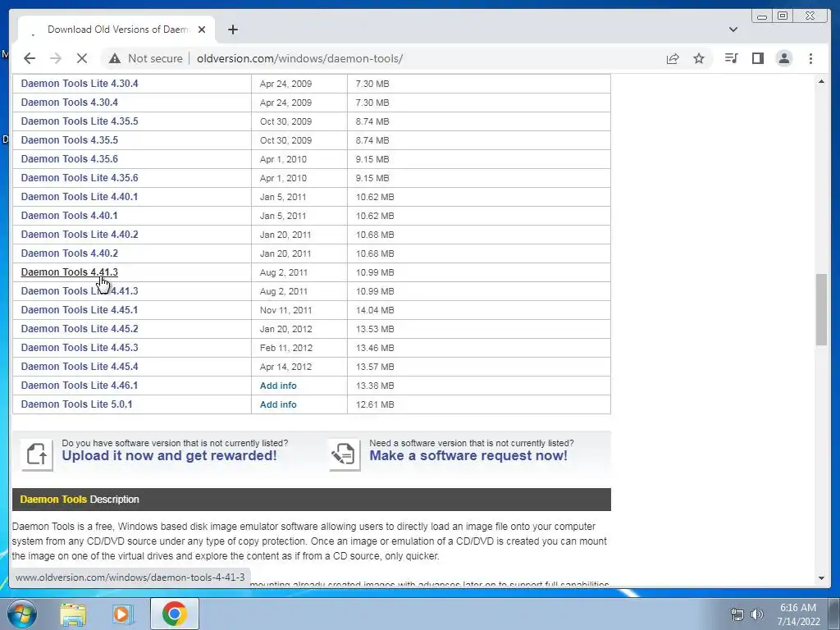Click the scrollbar up arrow
The height and width of the screenshot is (630, 840).
tap(821, 81)
